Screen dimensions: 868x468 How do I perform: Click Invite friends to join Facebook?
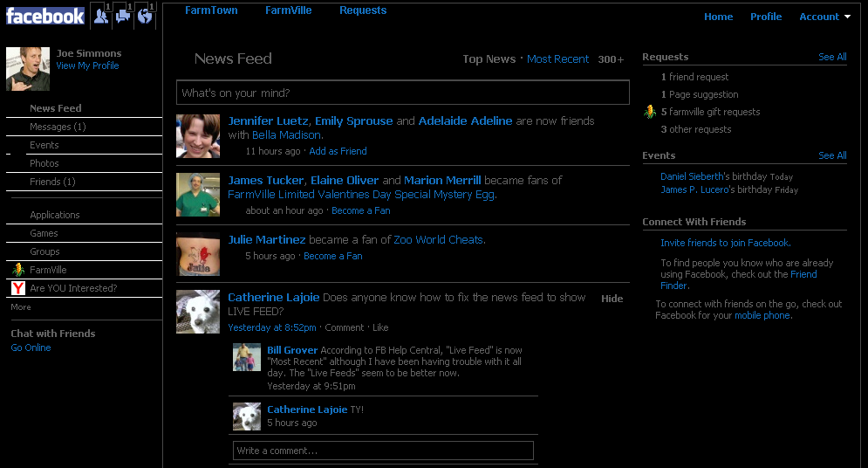pos(725,243)
